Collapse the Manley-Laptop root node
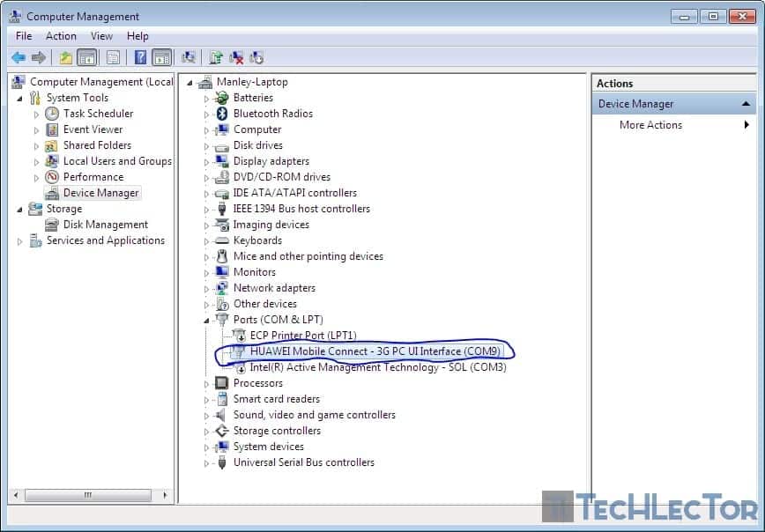Screen dimensions: 765x532 [x=189, y=83]
